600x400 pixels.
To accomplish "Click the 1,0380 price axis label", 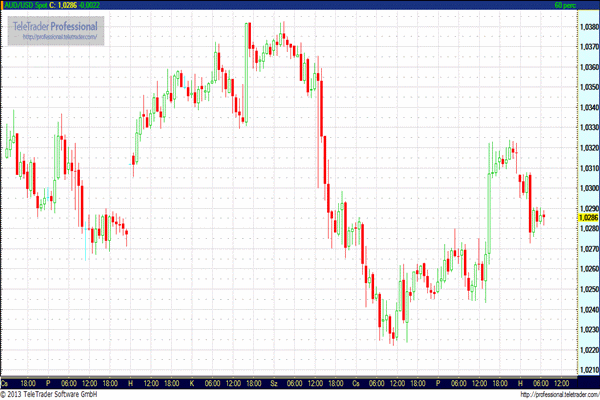I will 588,27.
